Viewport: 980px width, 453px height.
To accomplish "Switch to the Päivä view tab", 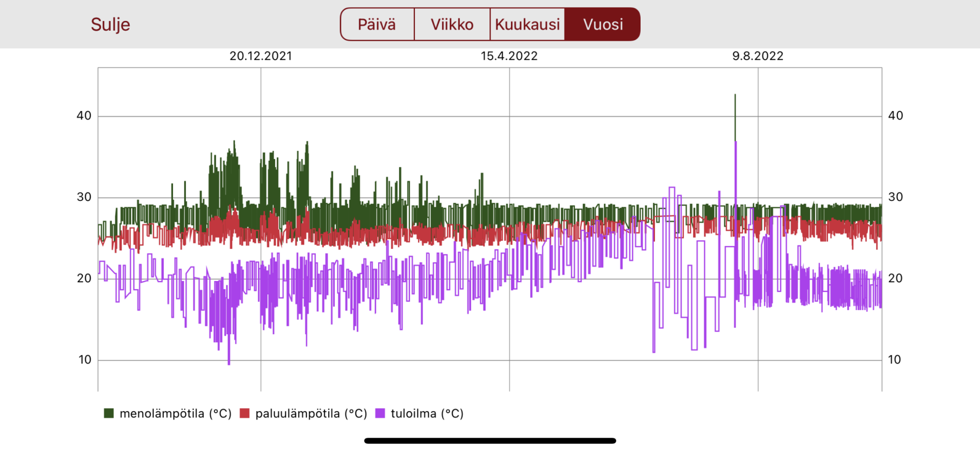I will coord(377,24).
